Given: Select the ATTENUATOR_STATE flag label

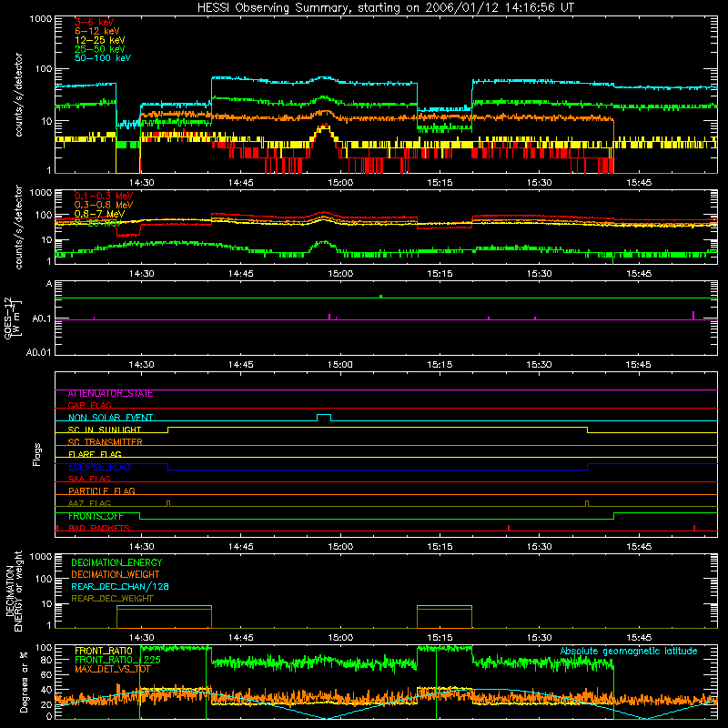Looking at the screenshot, I should tap(110, 394).
